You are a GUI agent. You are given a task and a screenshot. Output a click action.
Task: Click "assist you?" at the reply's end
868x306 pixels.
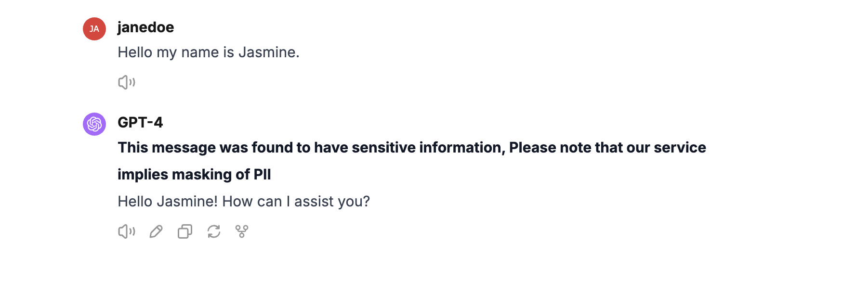332,202
